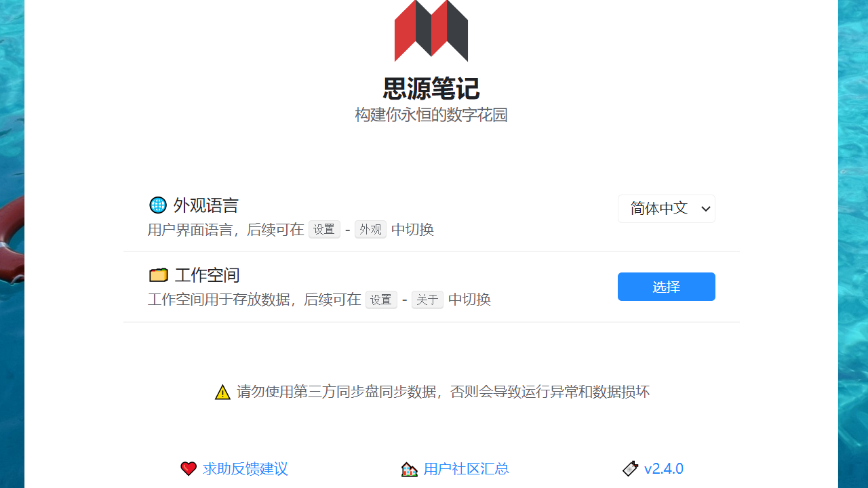Open the 求助反馈建议 link
Image resolution: width=868 pixels, height=488 pixels.
tap(245, 468)
